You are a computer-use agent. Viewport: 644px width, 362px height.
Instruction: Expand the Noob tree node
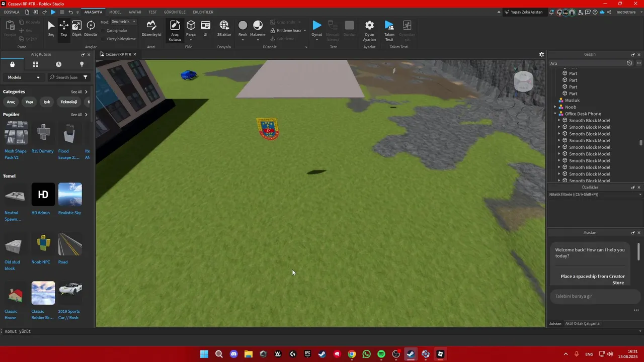555,107
